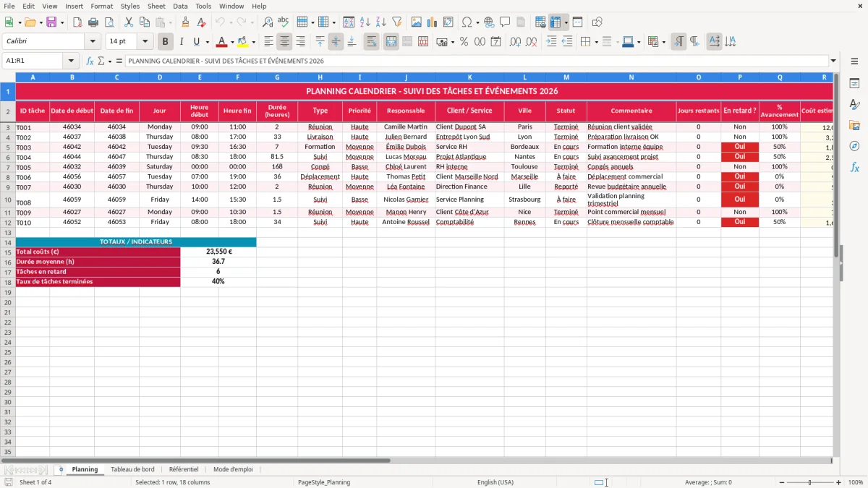This screenshot has width=868, height=488.
Task: Click the Background Color yellow highlight swatch
Action: click(x=243, y=42)
